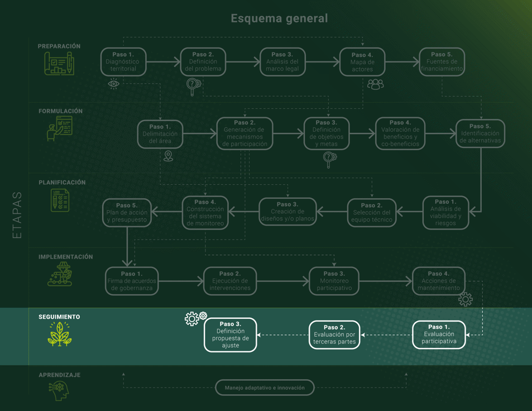Click the blueprint icon under Preparación
This screenshot has width=532, height=411.
pyautogui.click(x=59, y=64)
